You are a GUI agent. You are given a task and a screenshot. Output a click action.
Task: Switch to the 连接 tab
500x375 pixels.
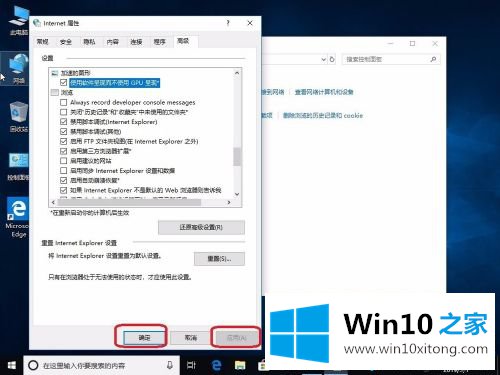(136, 42)
